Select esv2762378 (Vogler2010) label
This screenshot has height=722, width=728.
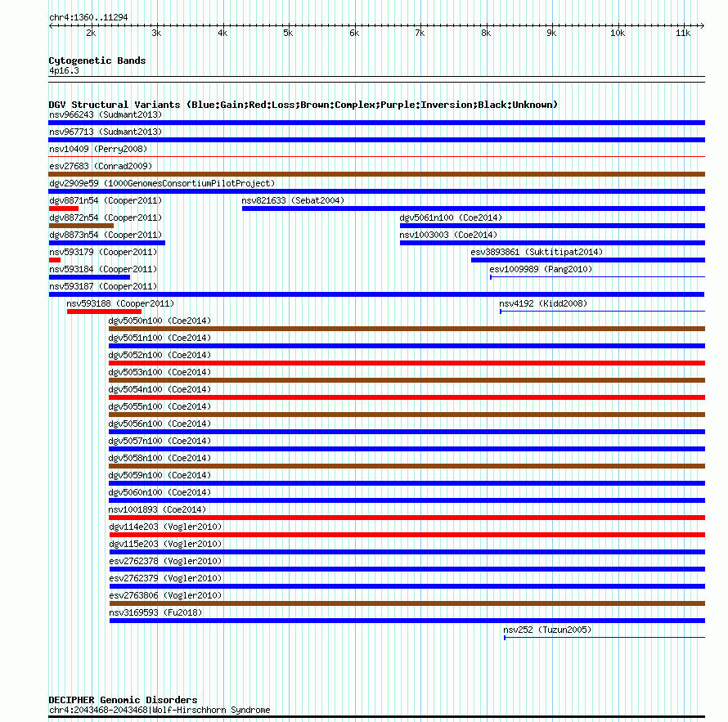point(166,561)
